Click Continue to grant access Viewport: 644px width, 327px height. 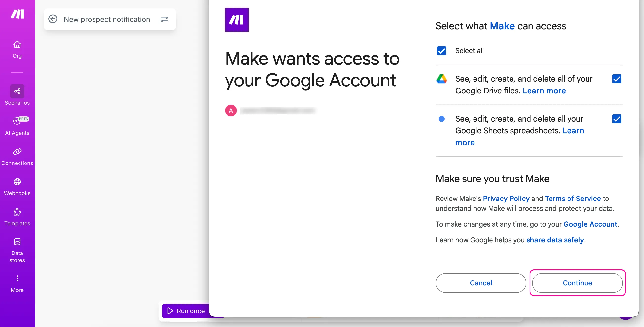(577, 283)
